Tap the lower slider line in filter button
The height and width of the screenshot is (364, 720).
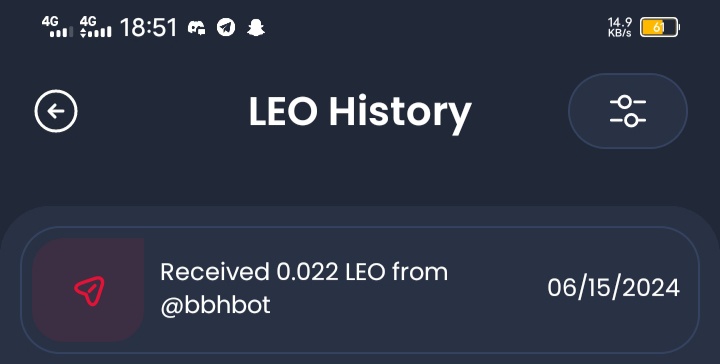click(x=628, y=121)
